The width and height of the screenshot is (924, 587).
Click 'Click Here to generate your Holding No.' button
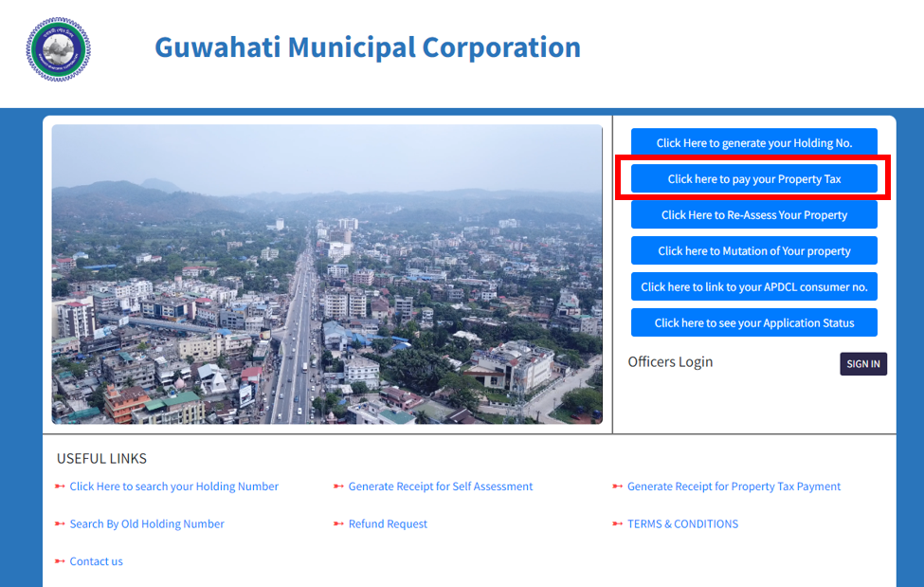(x=753, y=143)
